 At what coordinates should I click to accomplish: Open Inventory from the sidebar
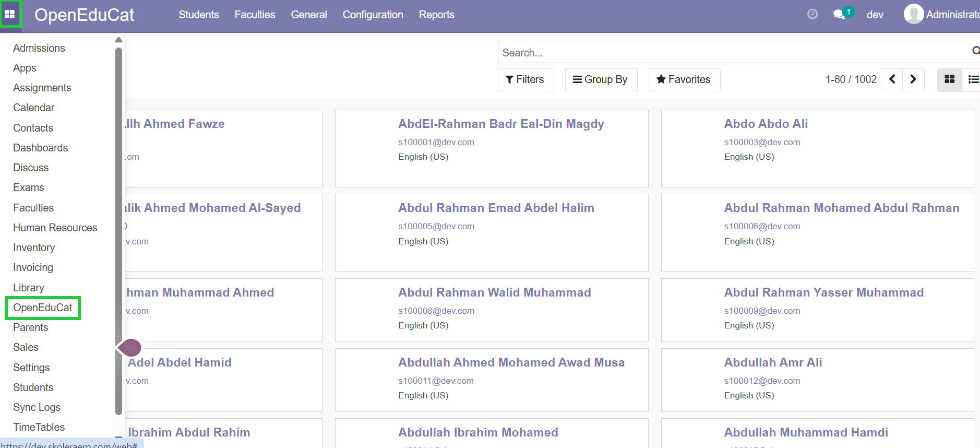pos(34,247)
